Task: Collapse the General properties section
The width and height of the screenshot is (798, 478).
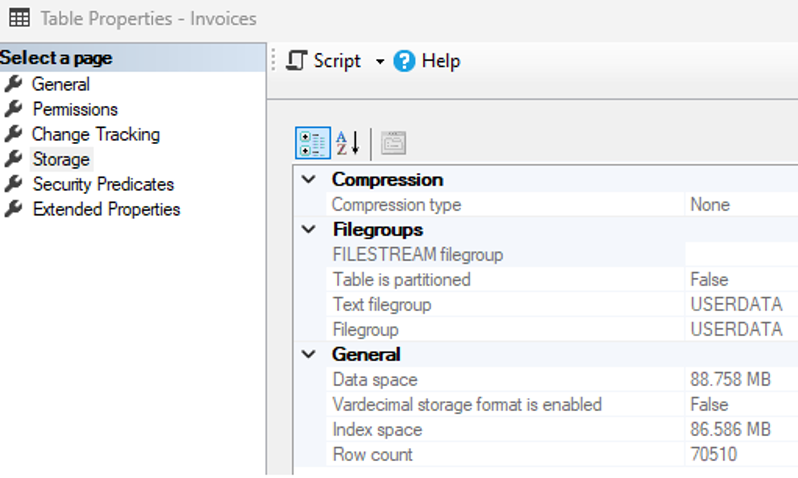Action: (308, 354)
